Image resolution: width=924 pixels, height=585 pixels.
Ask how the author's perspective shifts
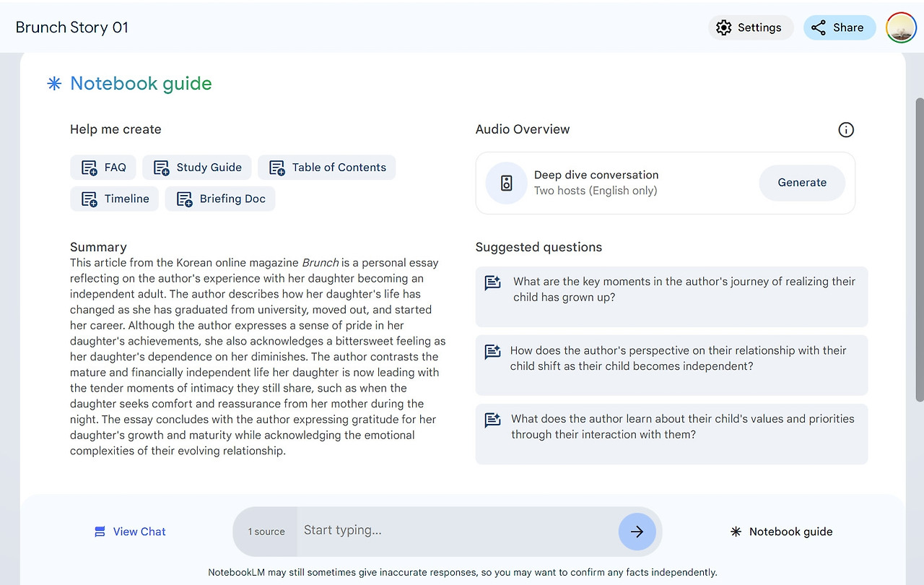[x=671, y=365]
